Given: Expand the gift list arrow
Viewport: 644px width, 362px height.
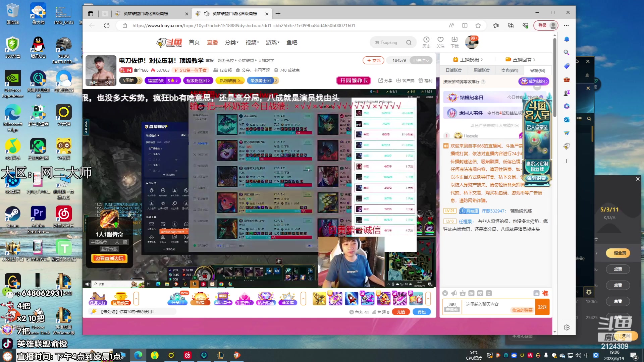Looking at the screenshot, I should click(x=428, y=298).
